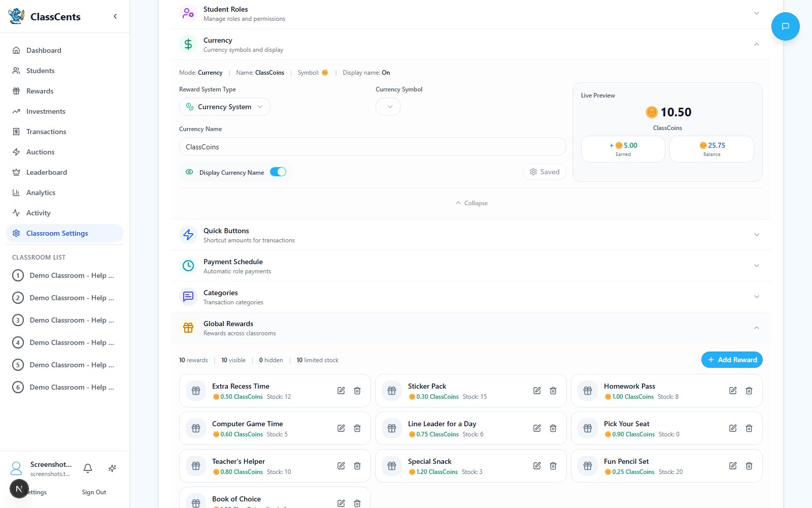Navigate to Investments
Screen dimensions: 812x508
pos(64,111)
